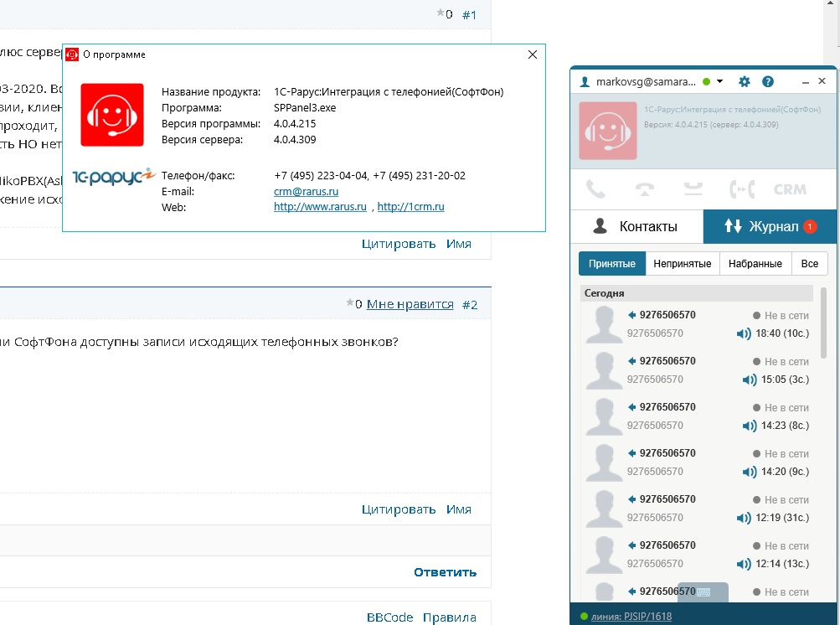840x625 pixels.
Task: Click the green online status indicator
Action: (707, 81)
